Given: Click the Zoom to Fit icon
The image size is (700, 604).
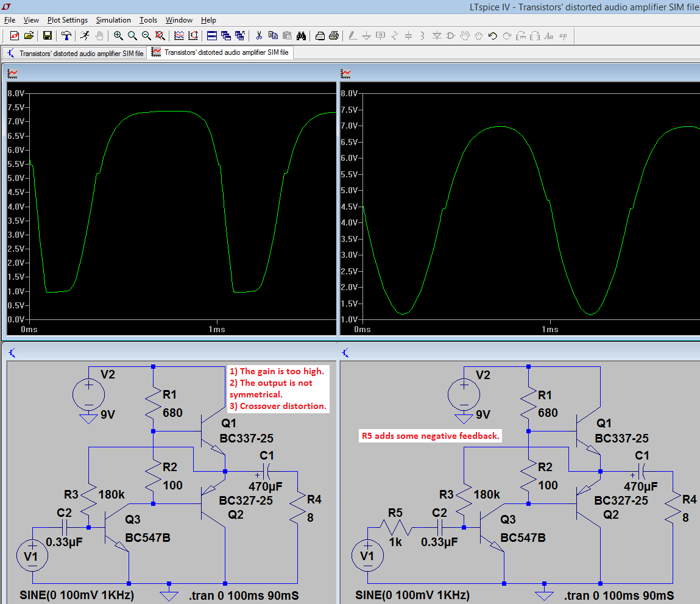Looking at the screenshot, I should (160, 36).
